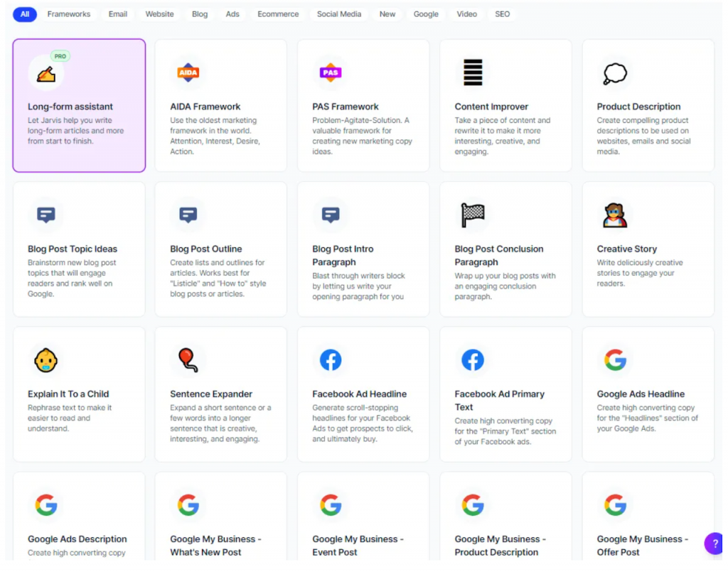
Task: Click 'Use the oldest marketing framework' text
Action: pos(215,136)
